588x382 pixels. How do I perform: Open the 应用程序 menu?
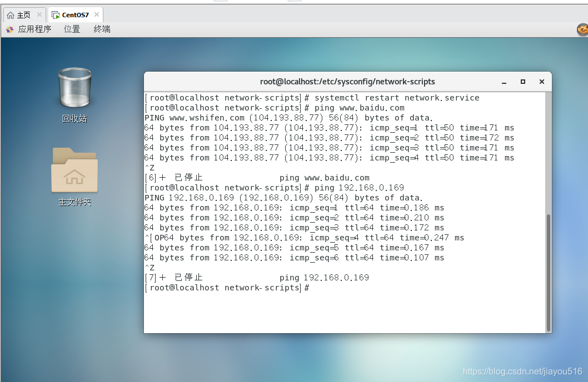34,29
